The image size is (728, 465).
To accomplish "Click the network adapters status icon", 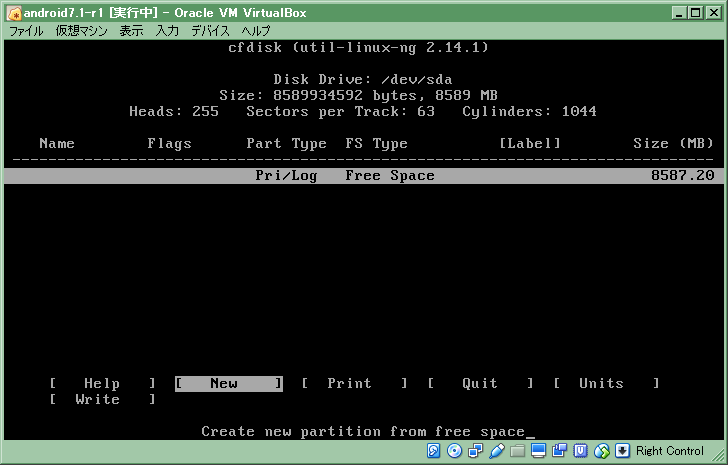I will [x=475, y=451].
